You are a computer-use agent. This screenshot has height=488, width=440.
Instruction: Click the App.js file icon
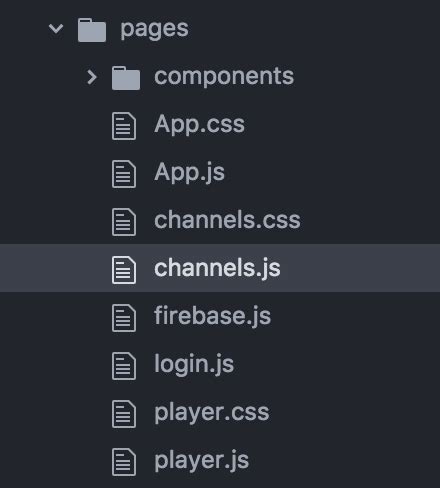pyautogui.click(x=124, y=174)
